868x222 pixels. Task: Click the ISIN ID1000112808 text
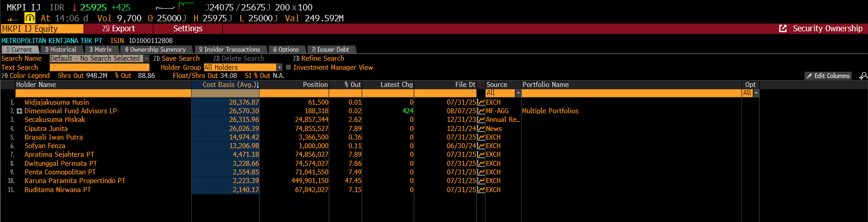(142, 41)
